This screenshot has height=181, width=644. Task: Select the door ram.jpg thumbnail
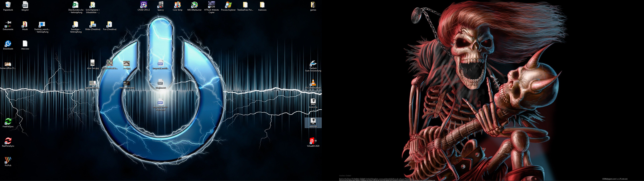point(92,63)
